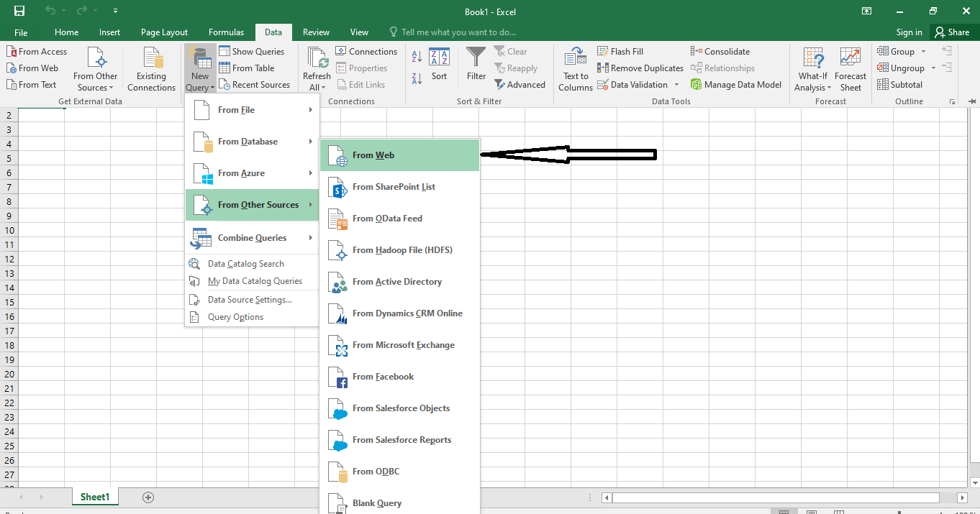Image resolution: width=980 pixels, height=514 pixels.
Task: Switch to the Formulas ribbon tab
Action: click(x=226, y=32)
